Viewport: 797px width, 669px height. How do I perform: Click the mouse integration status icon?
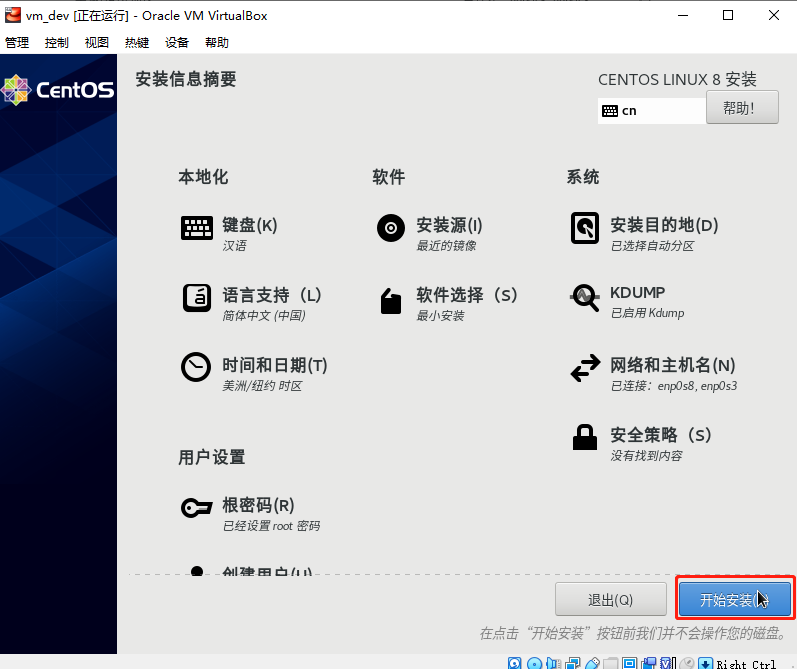point(687,663)
